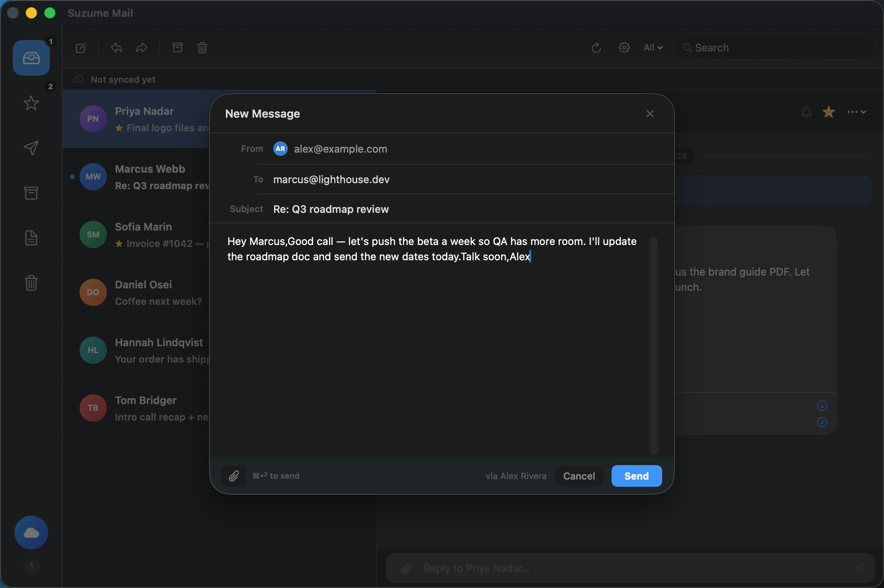The height and width of the screenshot is (588, 884).
Task: Click the paperclip in reply bar
Action: (x=406, y=568)
